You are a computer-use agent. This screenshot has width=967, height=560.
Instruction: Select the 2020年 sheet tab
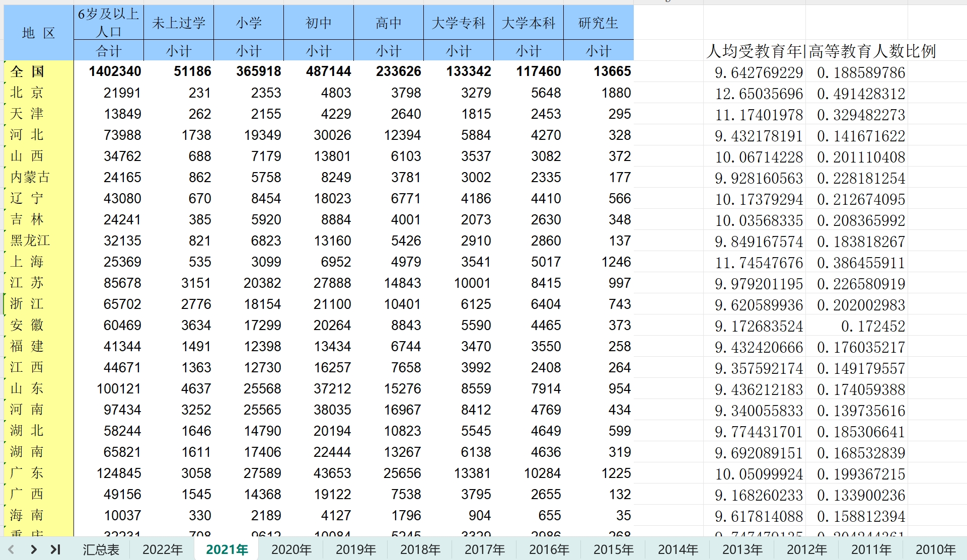click(x=291, y=549)
